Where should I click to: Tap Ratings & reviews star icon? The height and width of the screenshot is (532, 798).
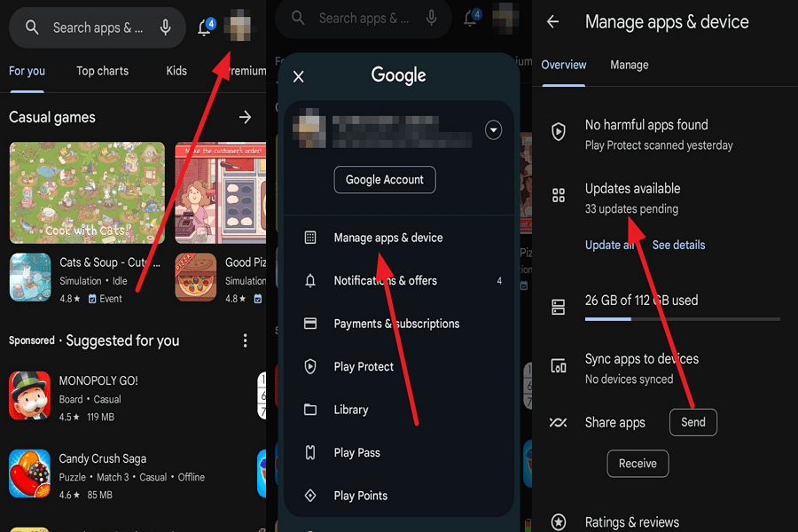pyautogui.click(x=559, y=522)
